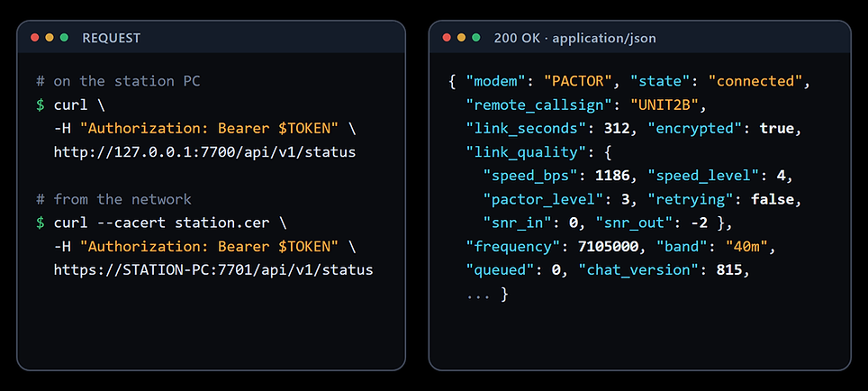Screen dimensions: 868x391
Task: Click the "band" key
Action: point(681,247)
